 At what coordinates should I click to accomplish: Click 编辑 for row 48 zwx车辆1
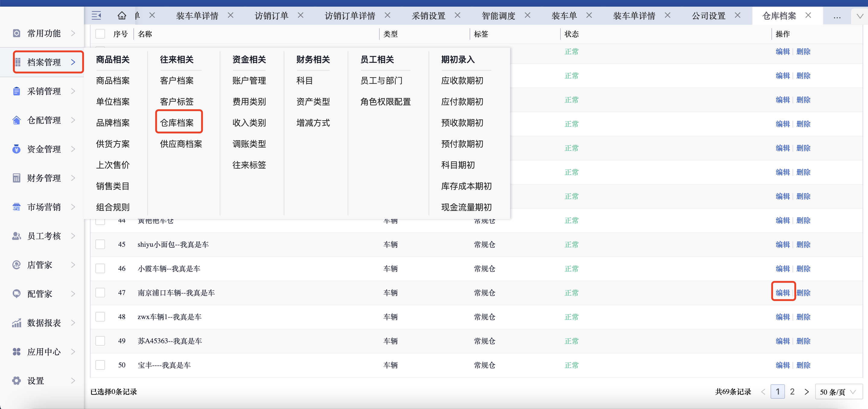point(782,317)
